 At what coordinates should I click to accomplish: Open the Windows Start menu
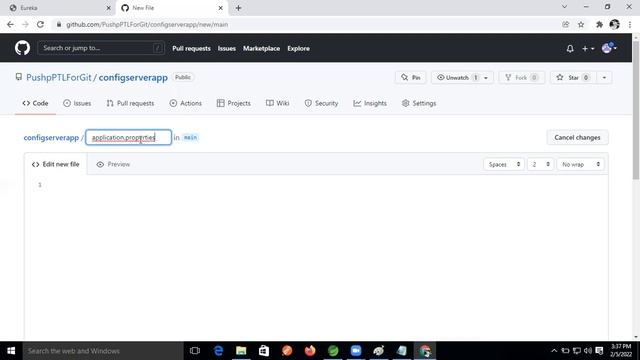tap(11, 351)
